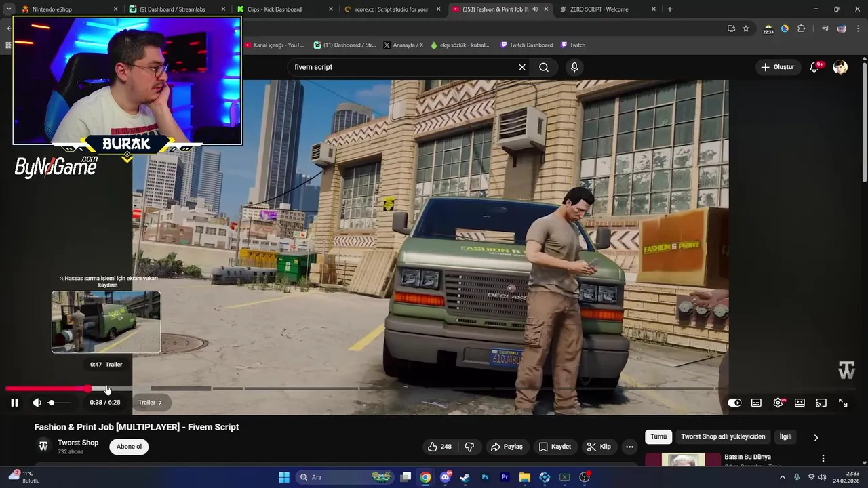Open options for Batsın Bu Dünya video
This screenshot has height=488, width=868.
[x=823, y=459]
